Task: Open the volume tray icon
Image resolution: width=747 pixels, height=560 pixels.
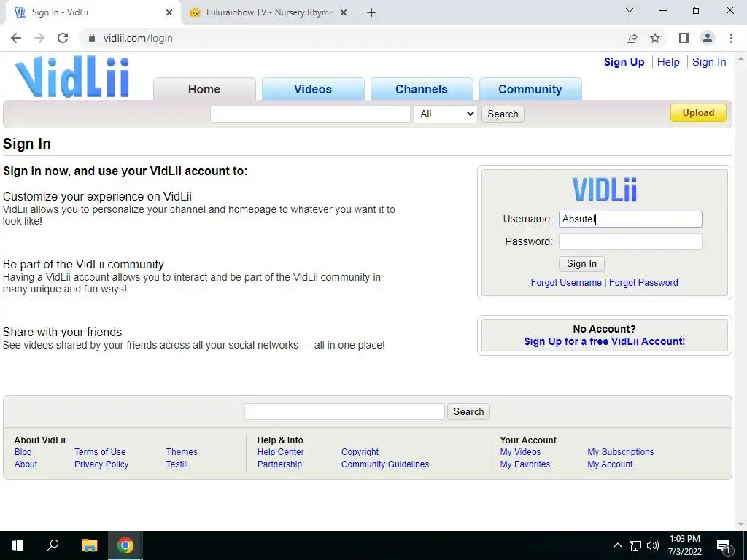Action: (653, 545)
